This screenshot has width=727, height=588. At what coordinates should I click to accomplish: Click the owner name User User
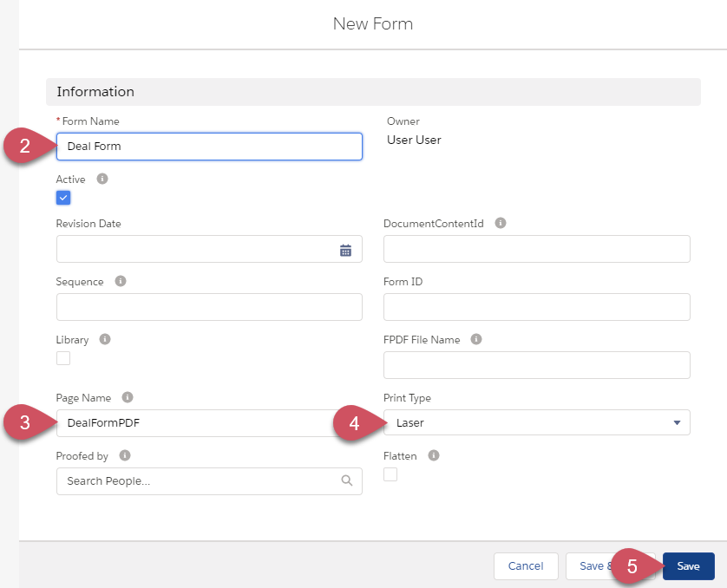pos(414,140)
